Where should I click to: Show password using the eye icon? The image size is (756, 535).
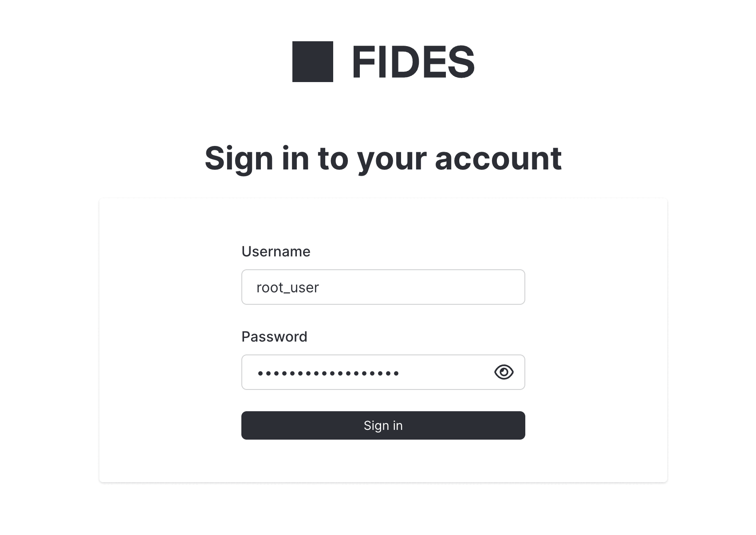tap(504, 372)
